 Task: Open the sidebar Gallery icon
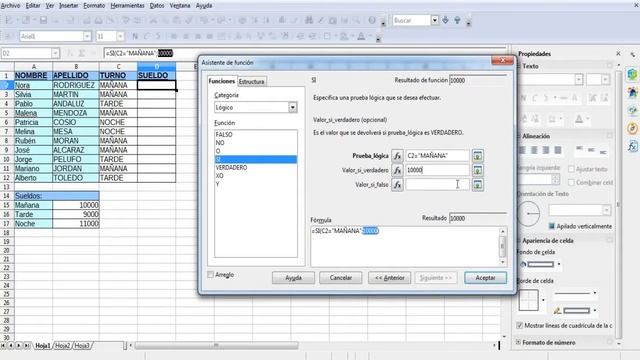coord(632,110)
